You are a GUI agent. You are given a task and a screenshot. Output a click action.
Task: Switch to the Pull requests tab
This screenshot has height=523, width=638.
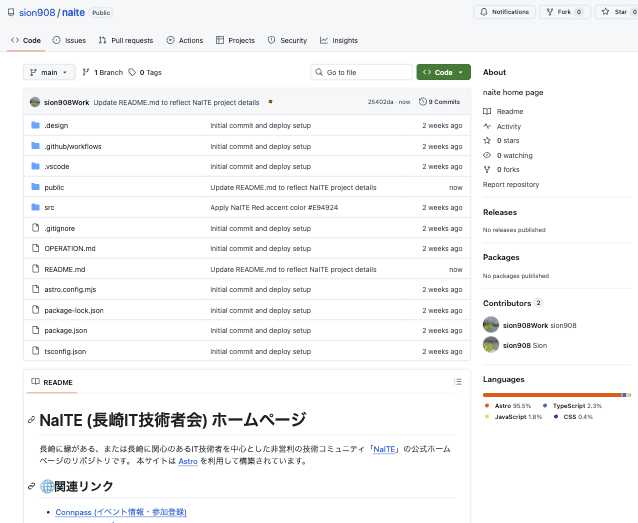126,40
